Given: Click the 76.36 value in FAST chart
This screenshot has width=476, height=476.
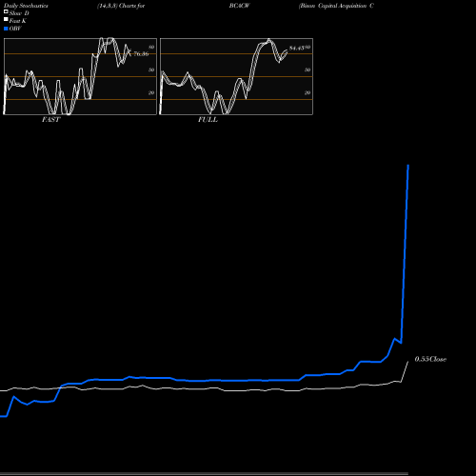Looking at the screenshot, I should pyautogui.click(x=141, y=54).
